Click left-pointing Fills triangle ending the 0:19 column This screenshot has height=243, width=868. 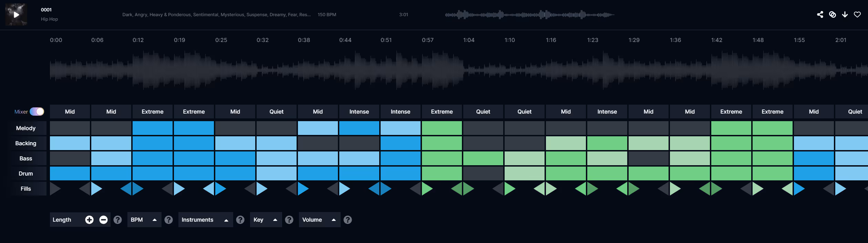coord(209,189)
